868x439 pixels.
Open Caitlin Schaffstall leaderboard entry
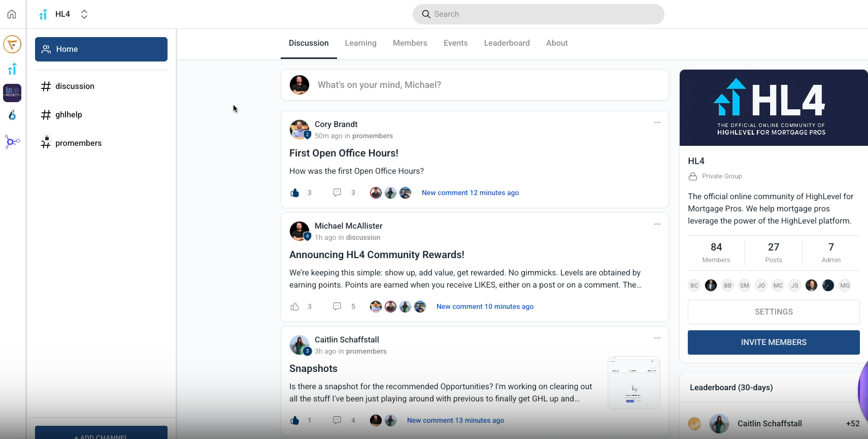(x=774, y=424)
